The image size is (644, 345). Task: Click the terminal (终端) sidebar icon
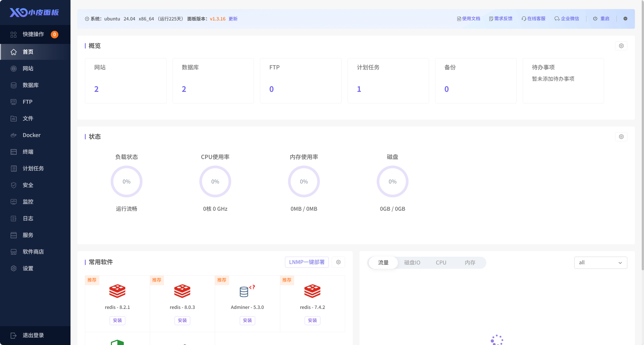tap(14, 152)
